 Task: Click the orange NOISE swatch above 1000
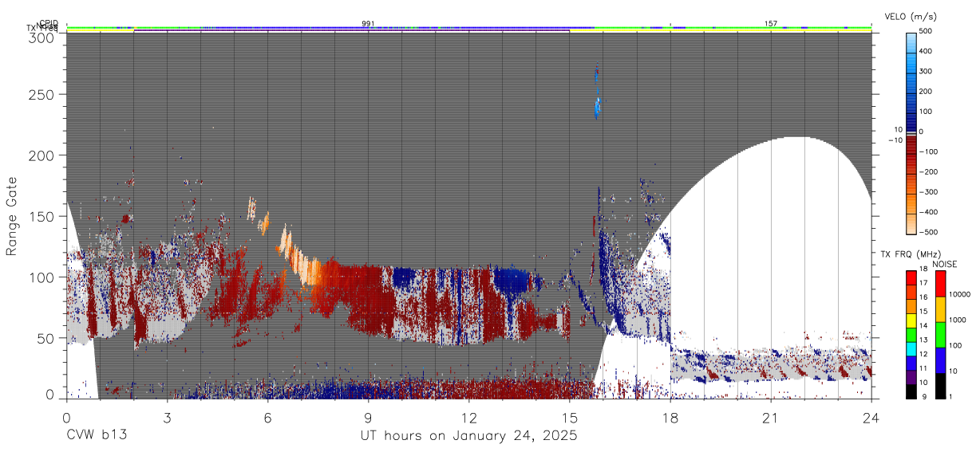tap(939, 309)
